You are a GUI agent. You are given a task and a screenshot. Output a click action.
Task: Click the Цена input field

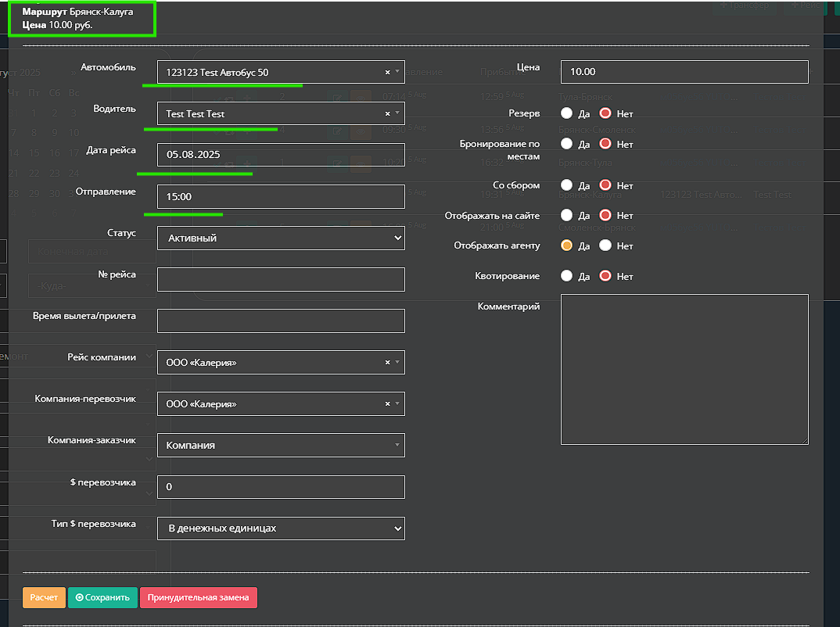click(x=684, y=72)
